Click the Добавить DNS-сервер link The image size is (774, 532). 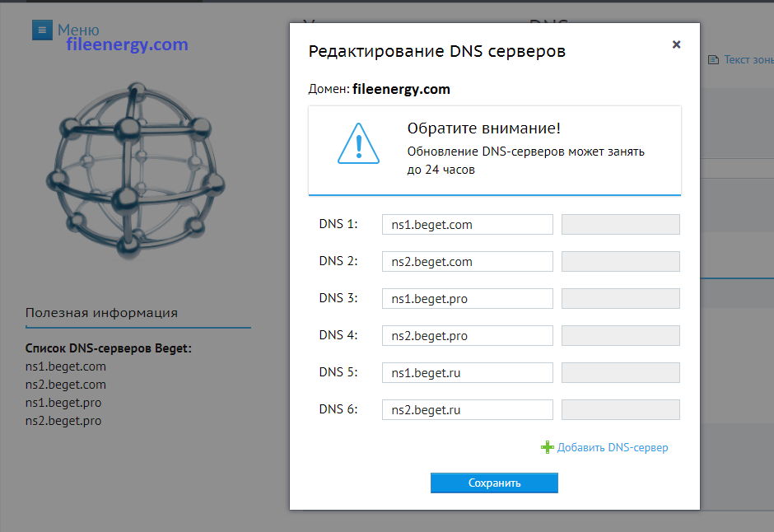point(613,448)
